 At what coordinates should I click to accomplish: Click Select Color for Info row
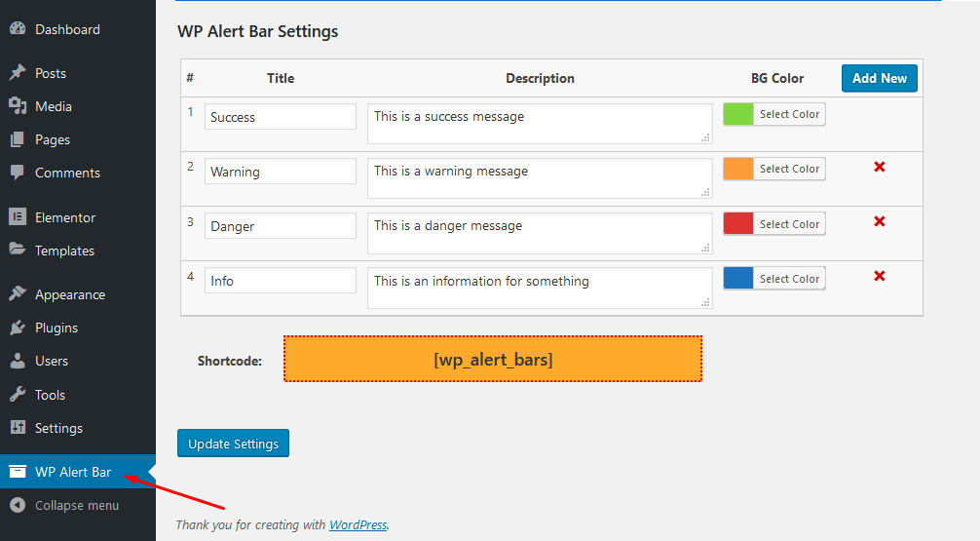(x=789, y=279)
